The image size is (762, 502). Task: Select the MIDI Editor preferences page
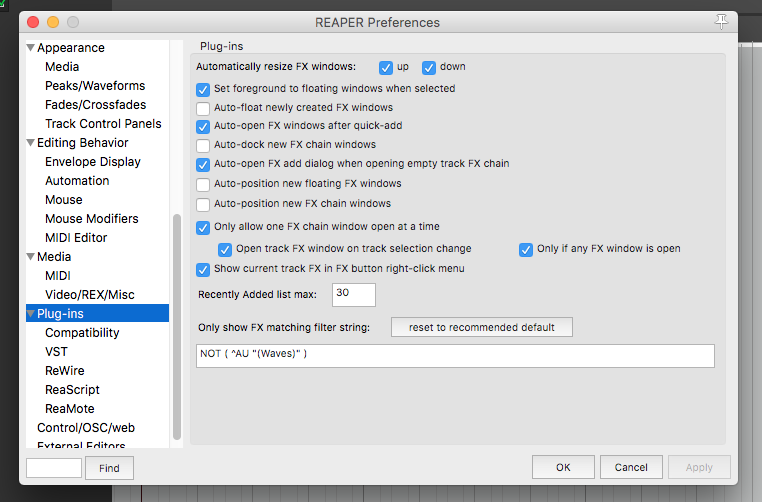76,238
